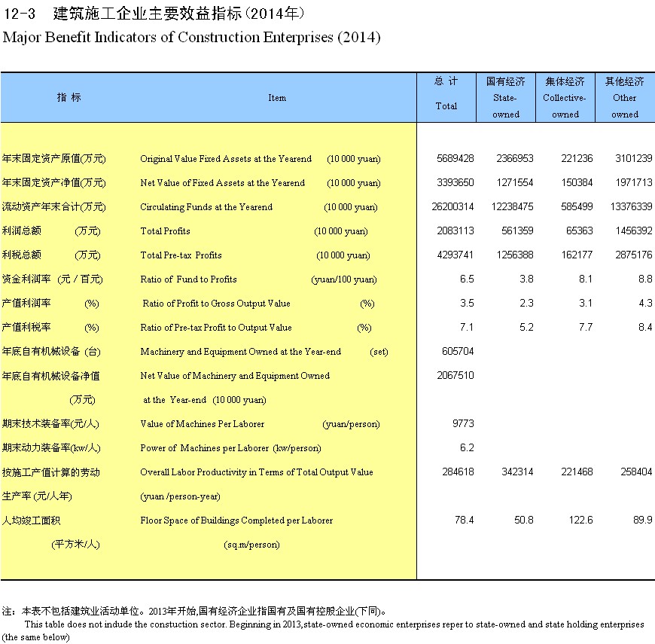Click the Chinese table title 12-3

[x=153, y=14]
